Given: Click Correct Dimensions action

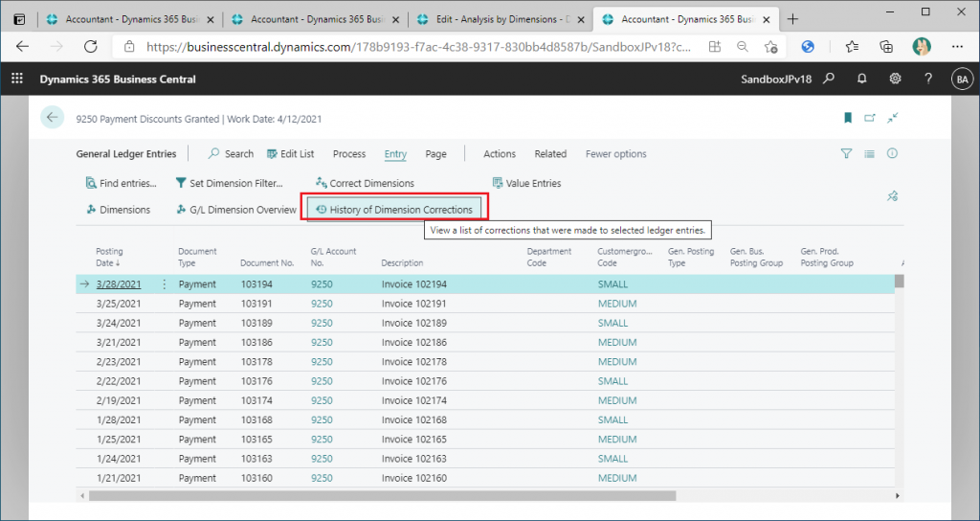Looking at the screenshot, I should click(x=365, y=183).
